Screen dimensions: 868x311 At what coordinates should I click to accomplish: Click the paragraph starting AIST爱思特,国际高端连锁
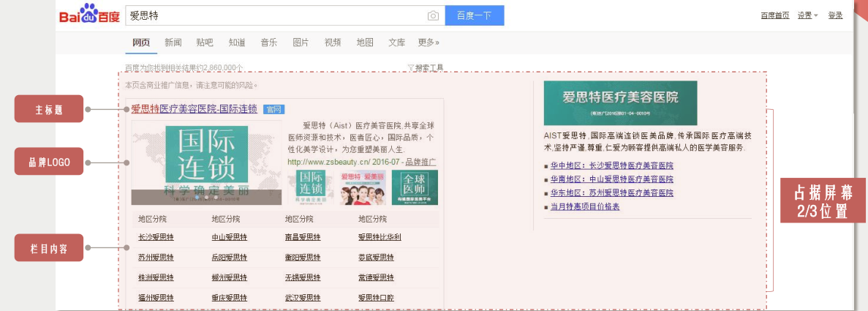(647, 141)
